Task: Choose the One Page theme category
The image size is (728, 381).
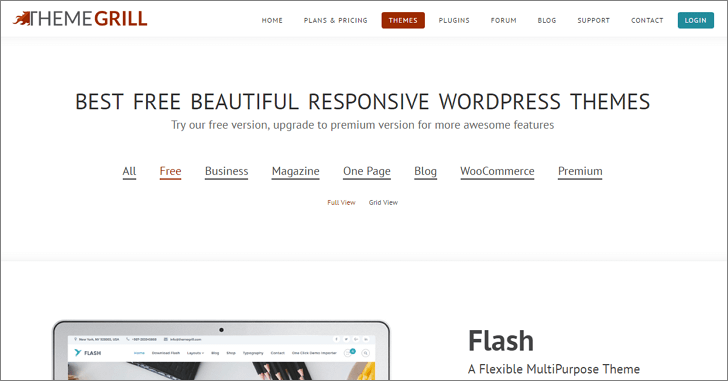Action: pos(367,171)
